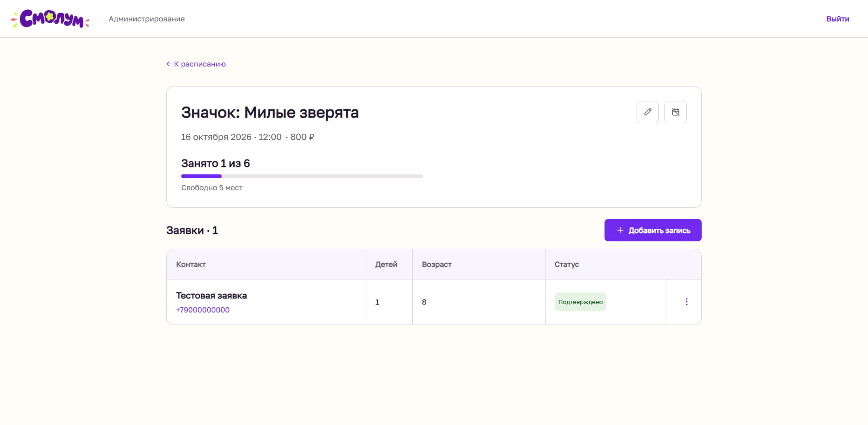Open the three-dot menu for Тестовая заявка
The image size is (868, 425).
pyautogui.click(x=686, y=302)
